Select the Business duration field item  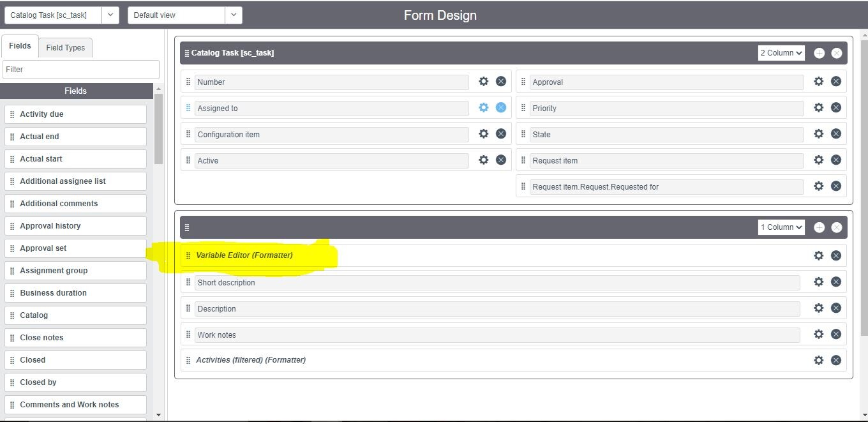coord(76,293)
